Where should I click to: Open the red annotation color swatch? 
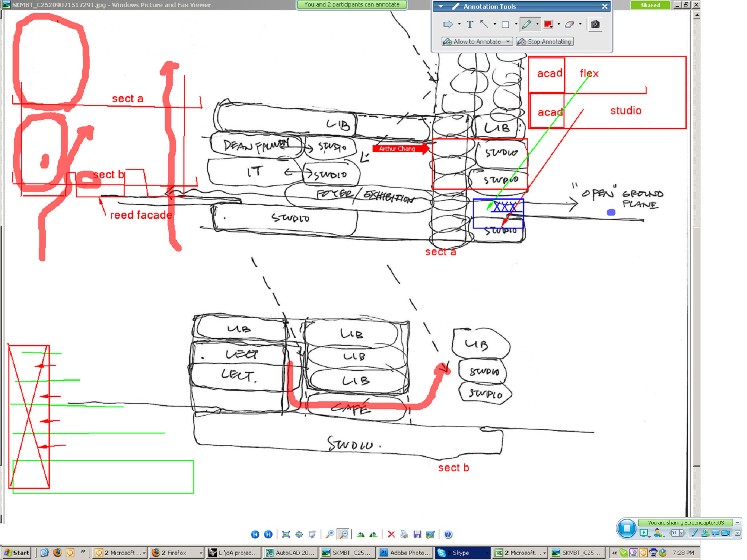point(548,24)
